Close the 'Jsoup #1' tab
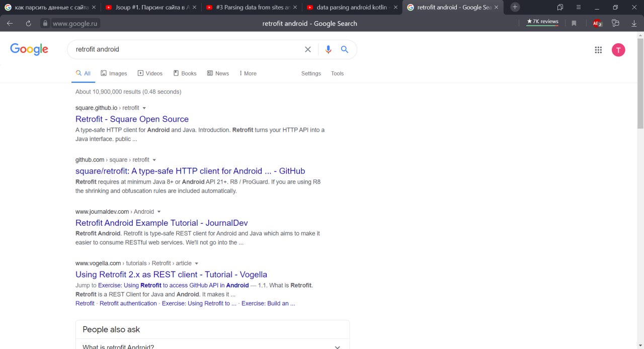The width and height of the screenshot is (644, 349). [x=194, y=7]
